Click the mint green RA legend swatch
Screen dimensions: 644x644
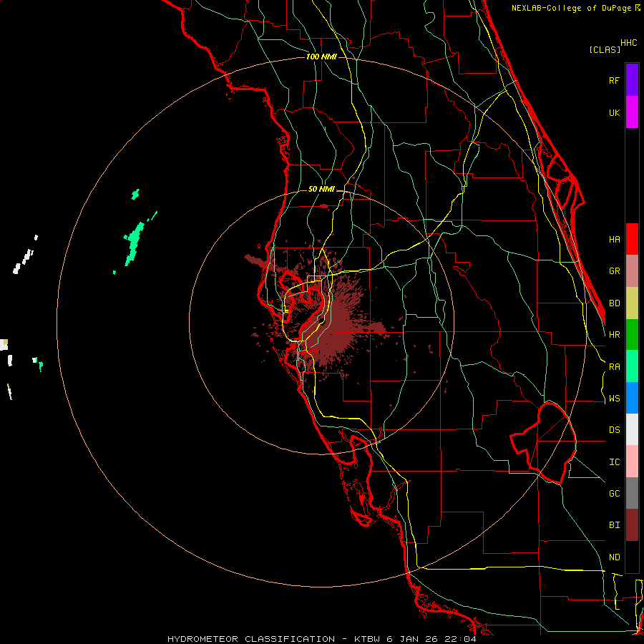[632, 366]
